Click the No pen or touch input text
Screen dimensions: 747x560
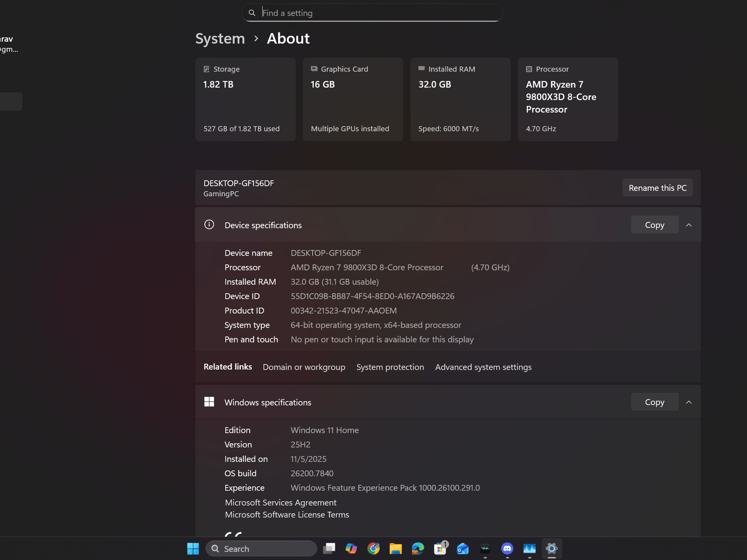click(x=382, y=339)
